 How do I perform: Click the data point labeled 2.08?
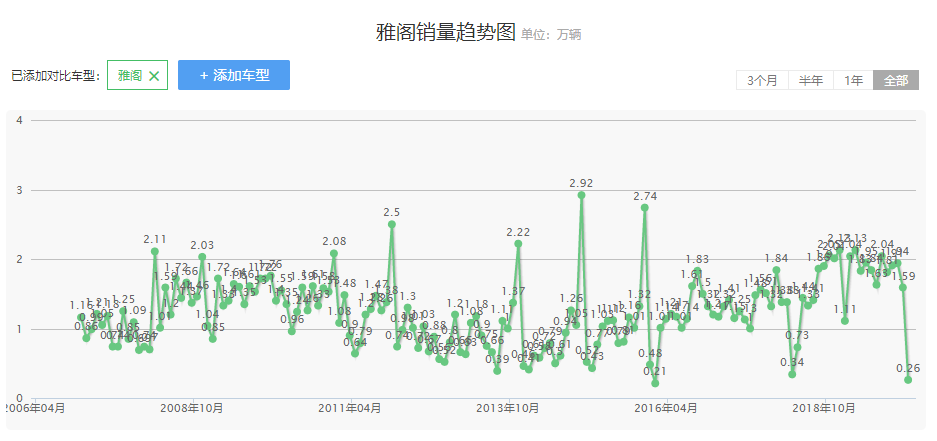coord(334,254)
